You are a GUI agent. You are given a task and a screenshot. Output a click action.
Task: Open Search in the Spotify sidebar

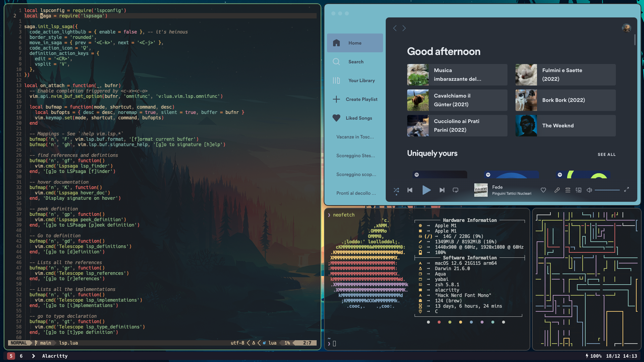pyautogui.click(x=355, y=62)
